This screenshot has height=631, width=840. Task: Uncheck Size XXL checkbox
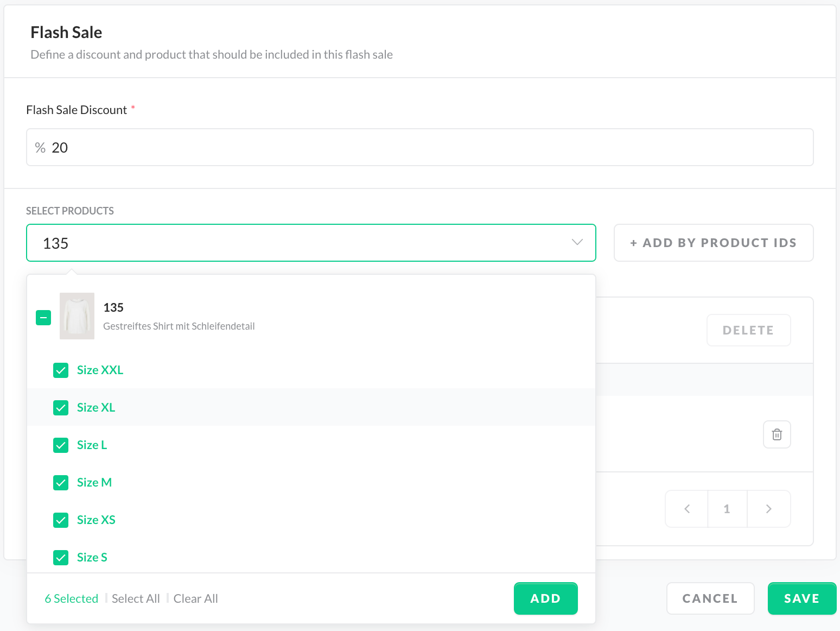click(x=61, y=370)
